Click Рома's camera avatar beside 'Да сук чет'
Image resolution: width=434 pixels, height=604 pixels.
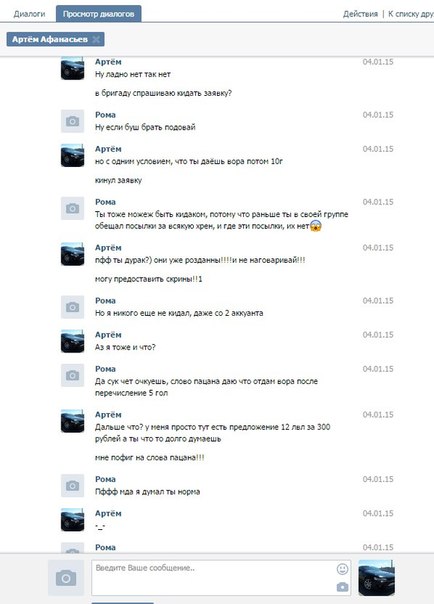(x=72, y=375)
